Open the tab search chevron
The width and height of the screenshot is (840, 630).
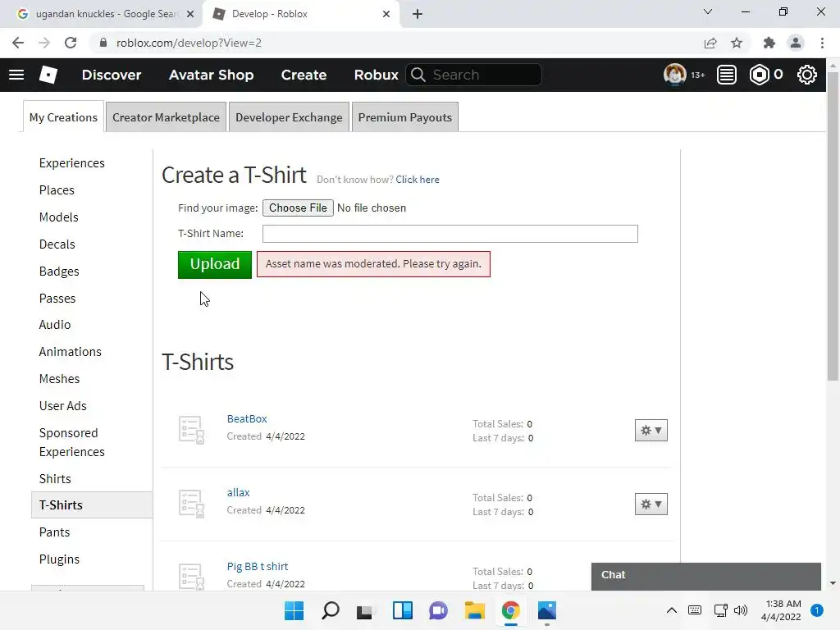(x=708, y=11)
